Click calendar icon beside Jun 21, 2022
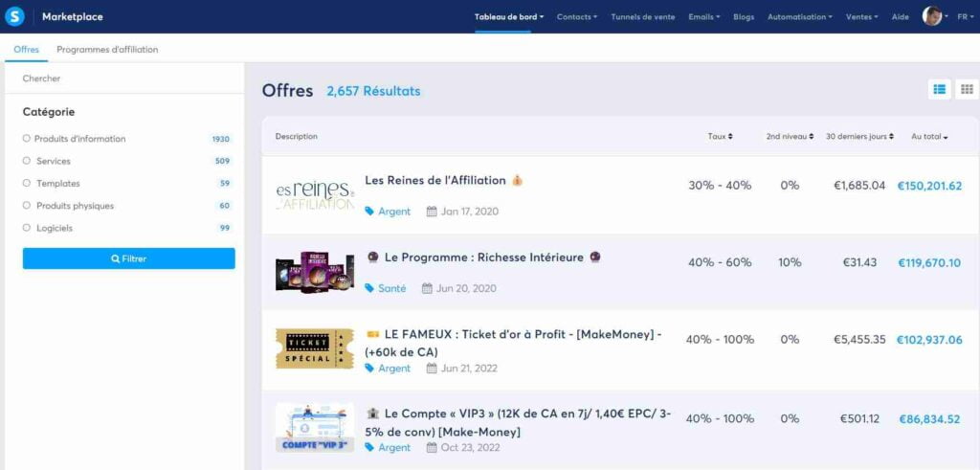 pyautogui.click(x=432, y=369)
